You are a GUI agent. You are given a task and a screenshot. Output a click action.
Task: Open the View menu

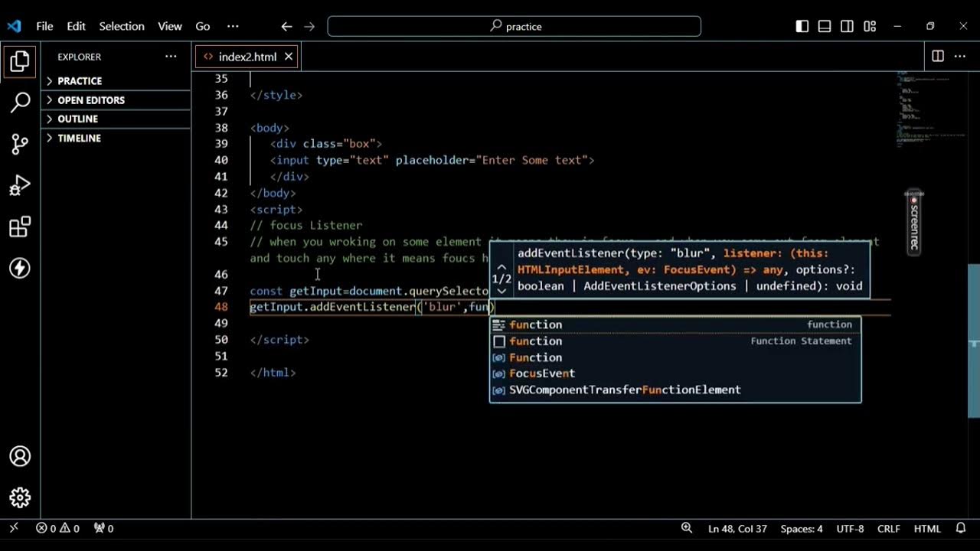click(x=170, y=26)
